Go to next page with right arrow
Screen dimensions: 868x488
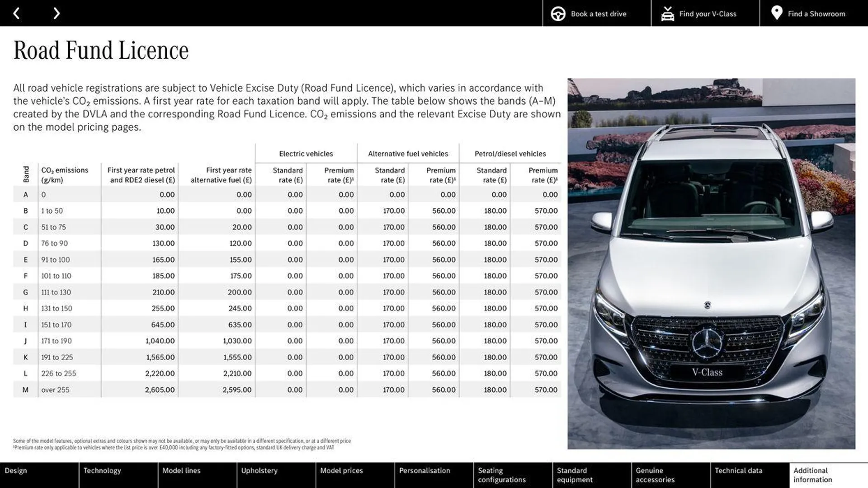pyautogui.click(x=56, y=13)
